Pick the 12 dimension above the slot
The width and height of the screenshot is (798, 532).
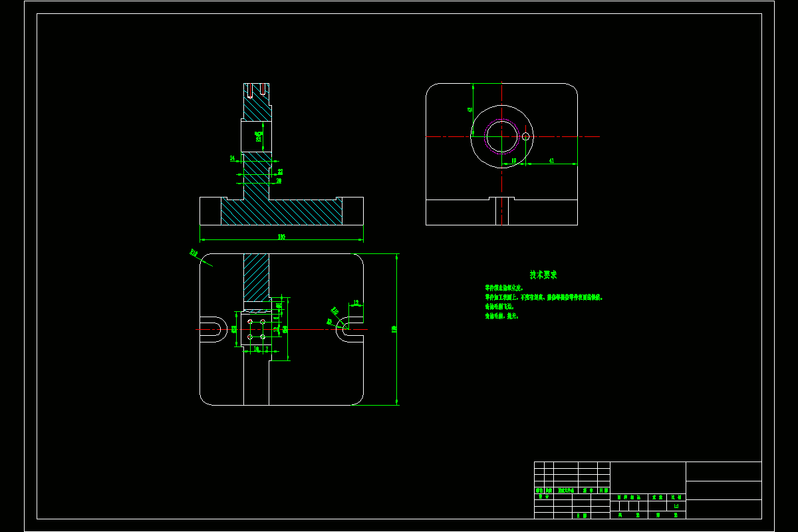[356, 303]
